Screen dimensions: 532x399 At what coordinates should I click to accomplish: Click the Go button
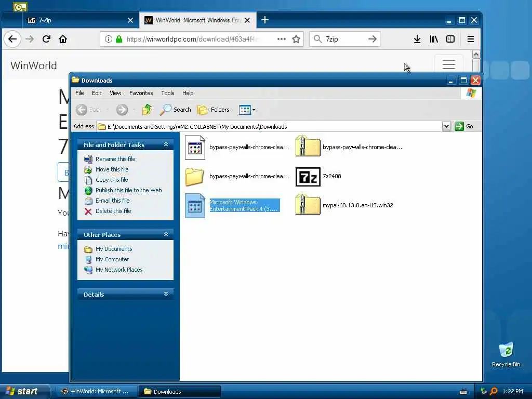tap(464, 126)
